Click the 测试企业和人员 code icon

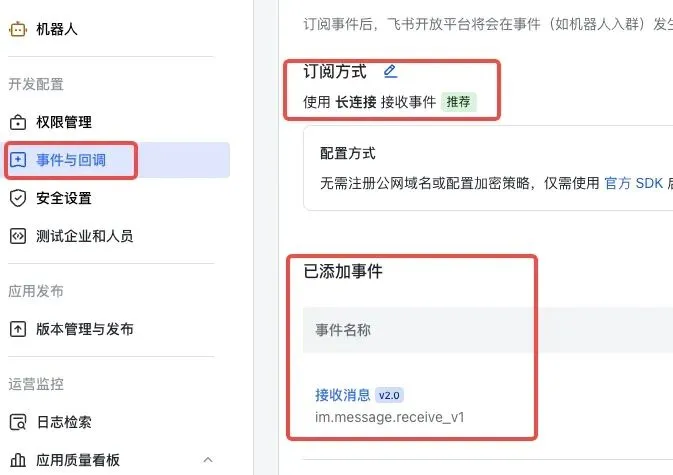pyautogui.click(x=17, y=236)
